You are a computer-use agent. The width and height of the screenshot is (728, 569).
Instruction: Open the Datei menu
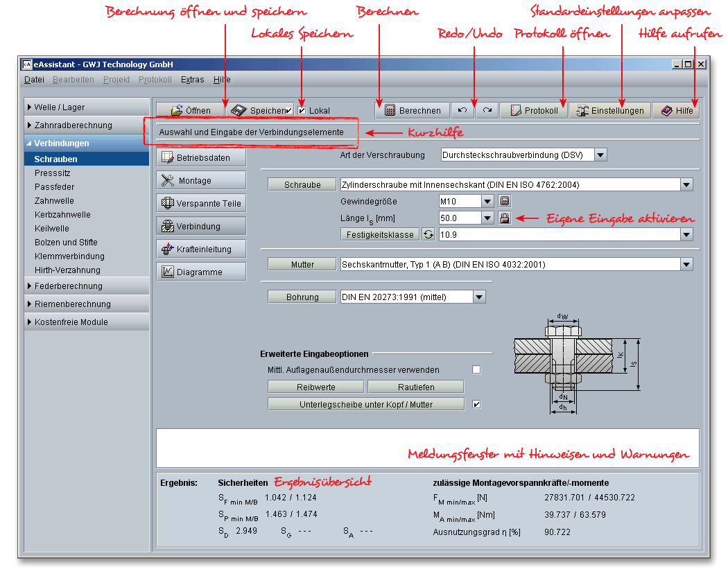pyautogui.click(x=34, y=80)
